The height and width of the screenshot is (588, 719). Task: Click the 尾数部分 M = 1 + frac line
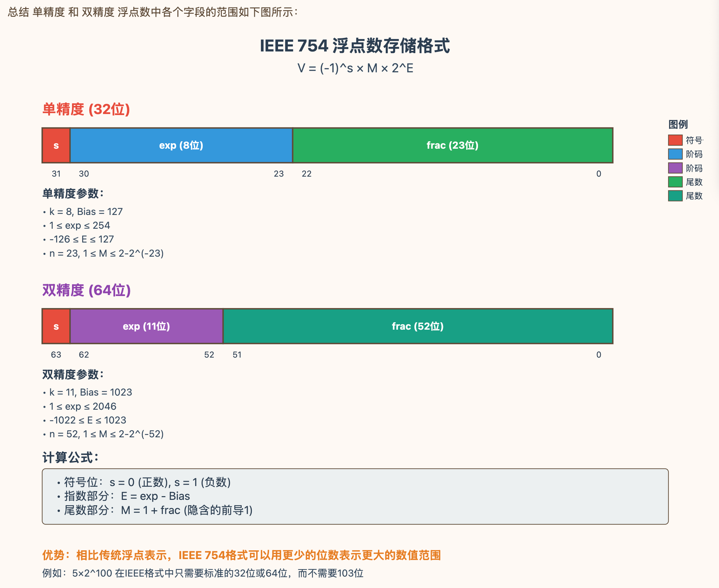[x=155, y=510]
